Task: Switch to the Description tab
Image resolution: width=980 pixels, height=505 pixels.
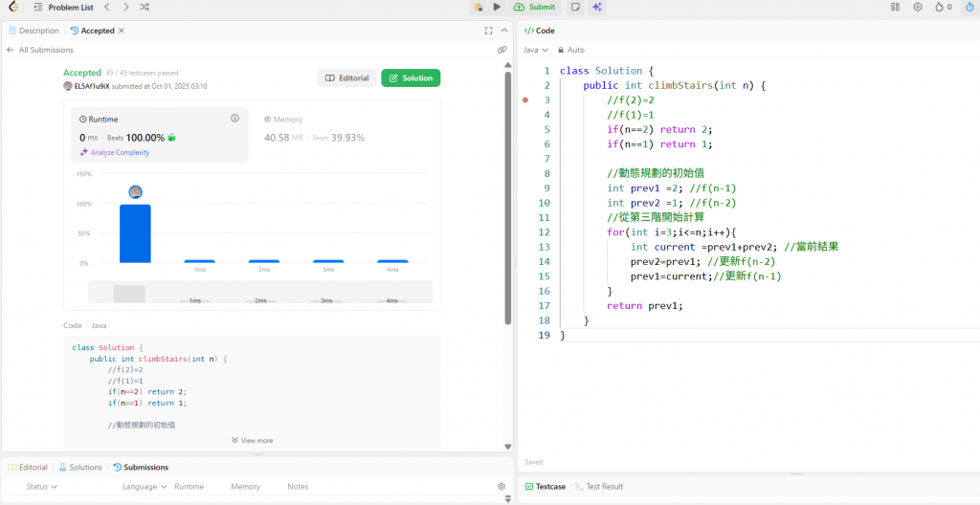Action: [33, 30]
